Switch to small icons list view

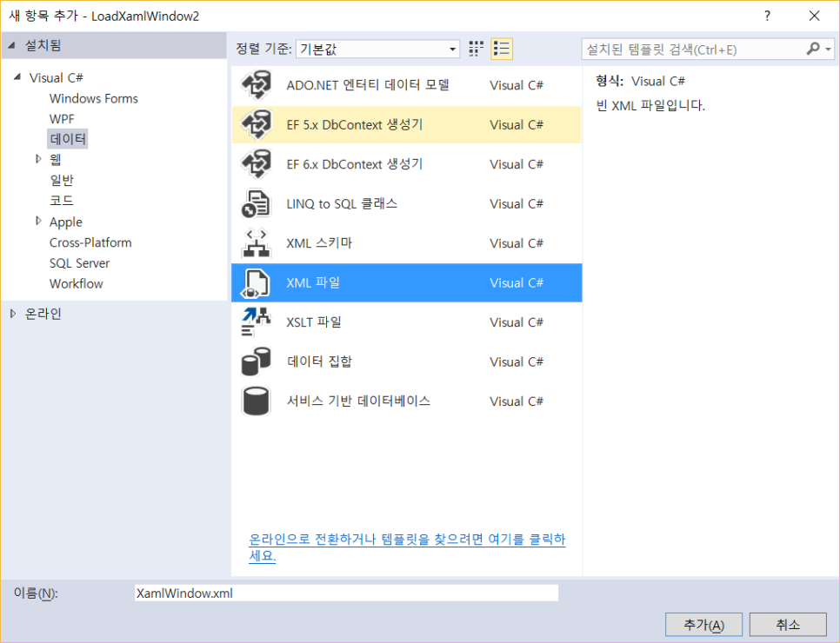point(502,49)
